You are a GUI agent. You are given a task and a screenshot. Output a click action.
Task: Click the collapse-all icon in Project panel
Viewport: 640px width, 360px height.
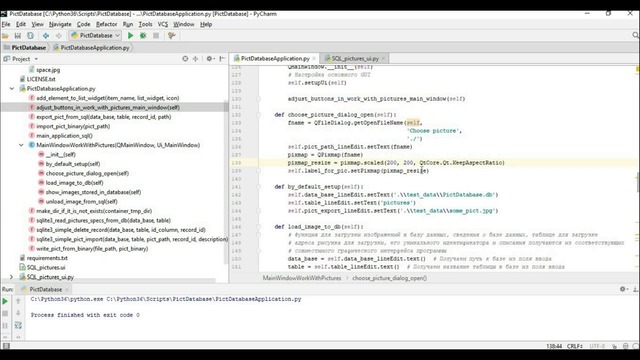point(196,59)
